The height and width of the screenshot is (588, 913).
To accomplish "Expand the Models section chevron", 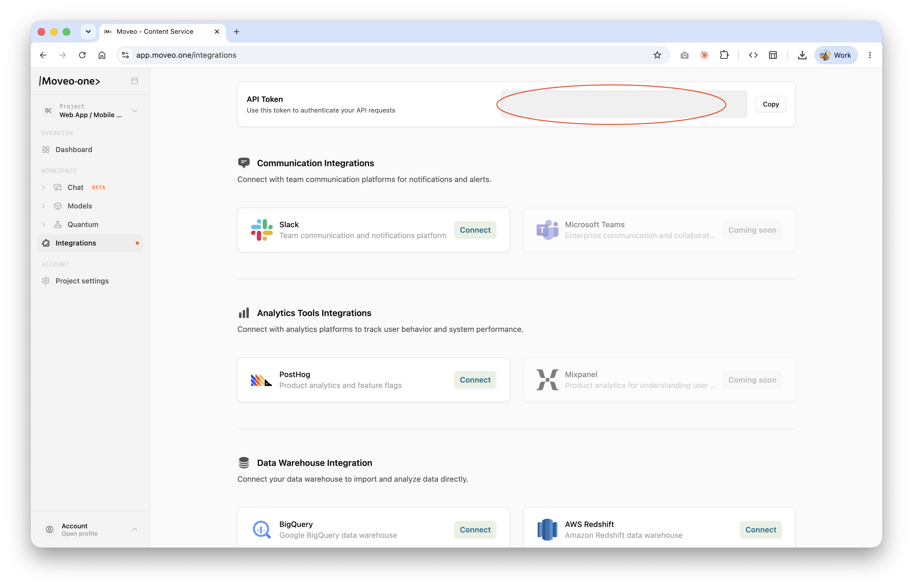I will [x=44, y=206].
